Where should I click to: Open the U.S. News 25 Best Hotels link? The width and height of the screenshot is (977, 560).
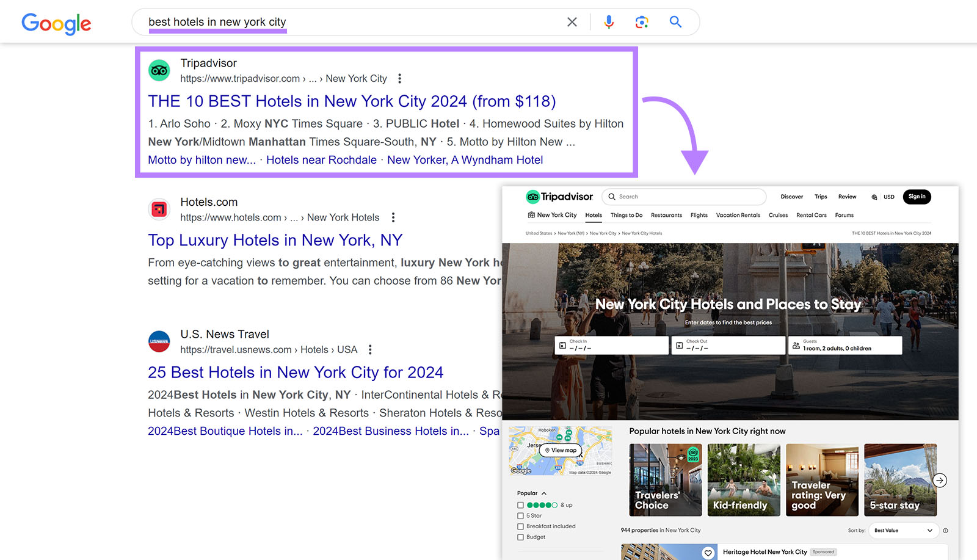tap(295, 372)
